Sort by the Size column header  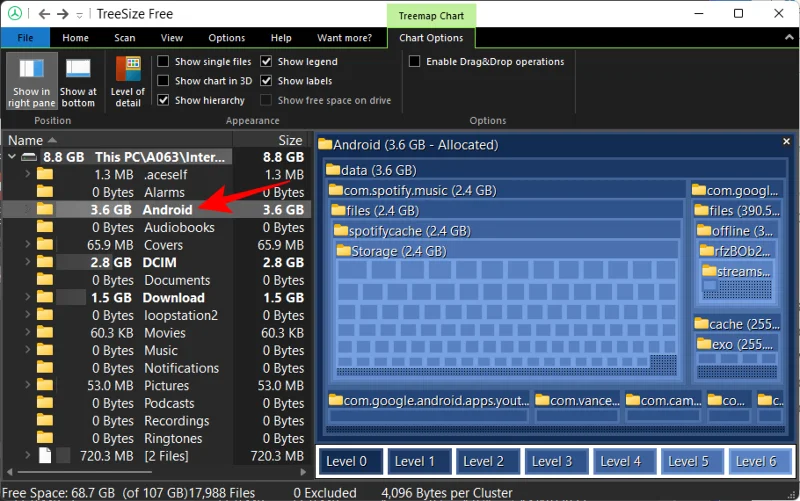tap(271, 140)
